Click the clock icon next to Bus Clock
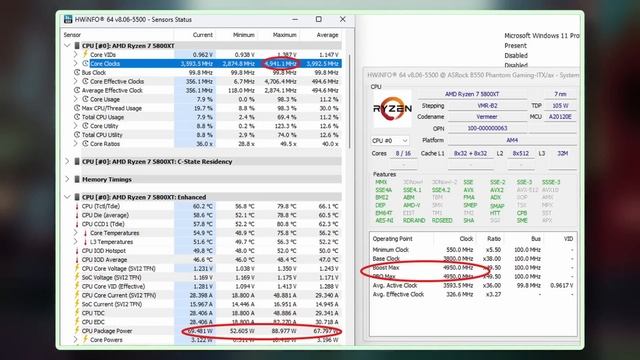640x360 pixels. click(x=77, y=72)
